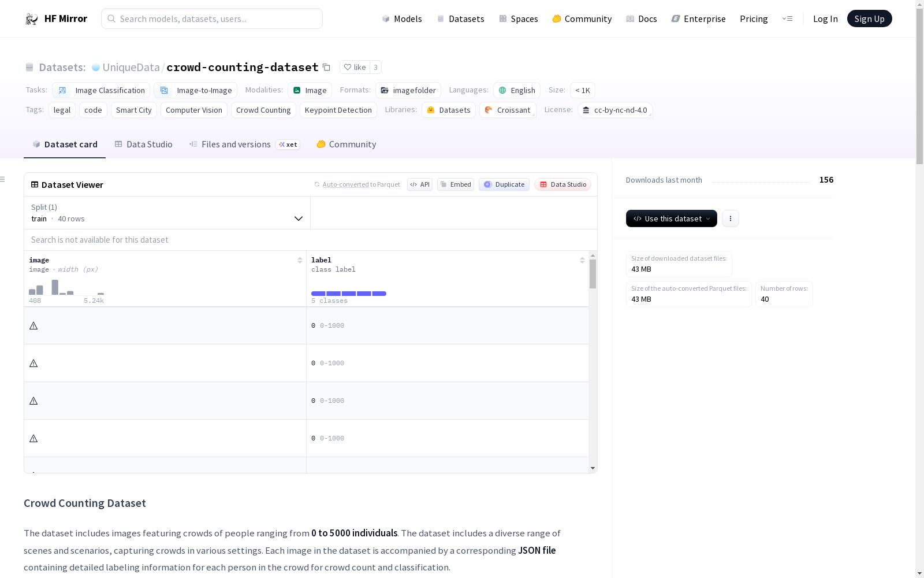924x578 pixels.
Task: Open Community in the top navigation
Action: (x=582, y=18)
